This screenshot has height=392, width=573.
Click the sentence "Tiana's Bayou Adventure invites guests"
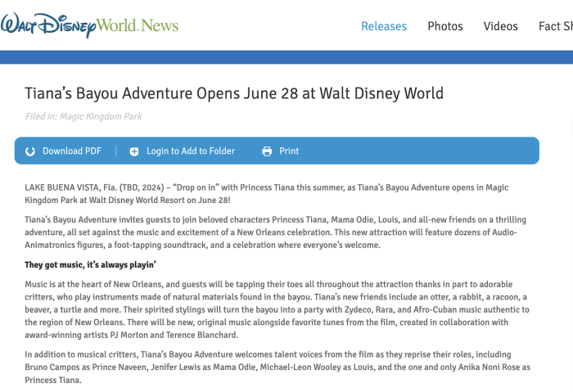point(276,232)
